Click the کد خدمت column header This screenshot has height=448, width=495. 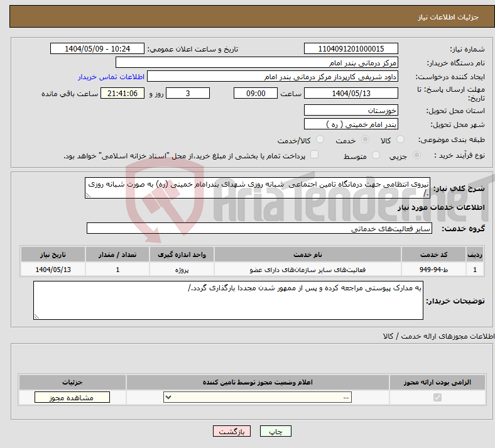pyautogui.click(x=434, y=254)
